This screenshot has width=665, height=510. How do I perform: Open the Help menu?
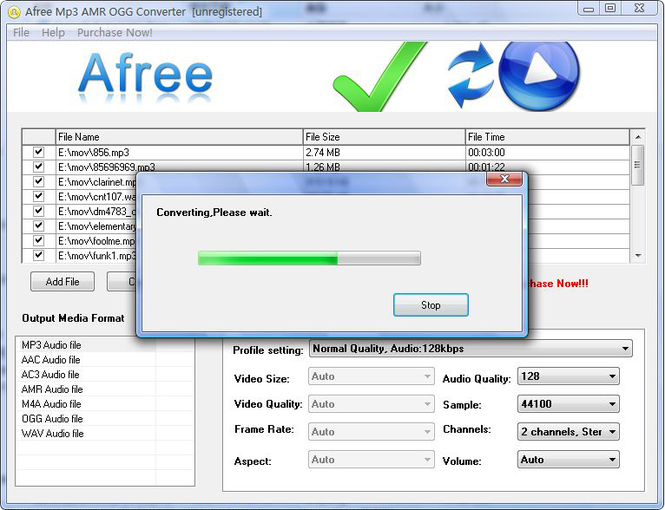click(x=53, y=33)
